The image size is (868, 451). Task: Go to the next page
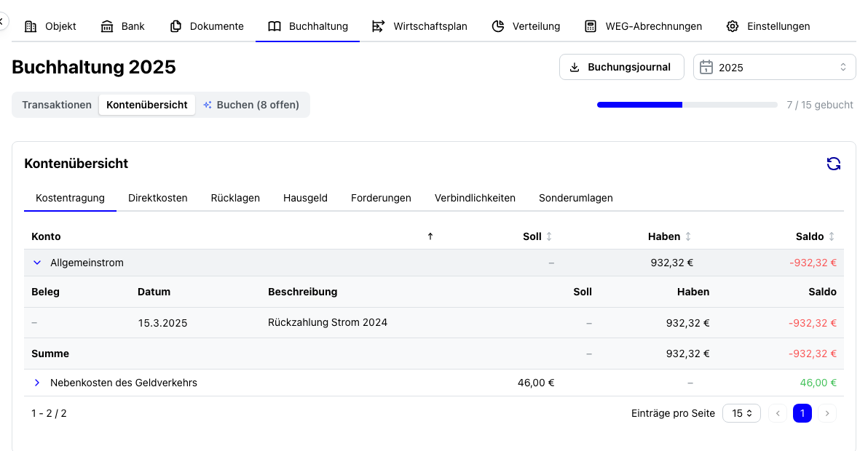click(x=827, y=413)
